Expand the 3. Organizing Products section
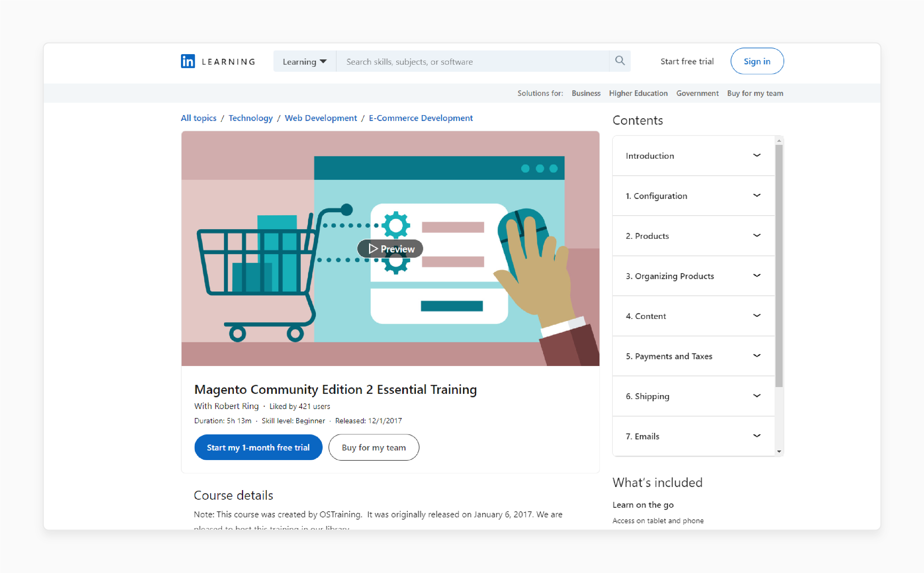The height and width of the screenshot is (573, 924). pos(693,276)
